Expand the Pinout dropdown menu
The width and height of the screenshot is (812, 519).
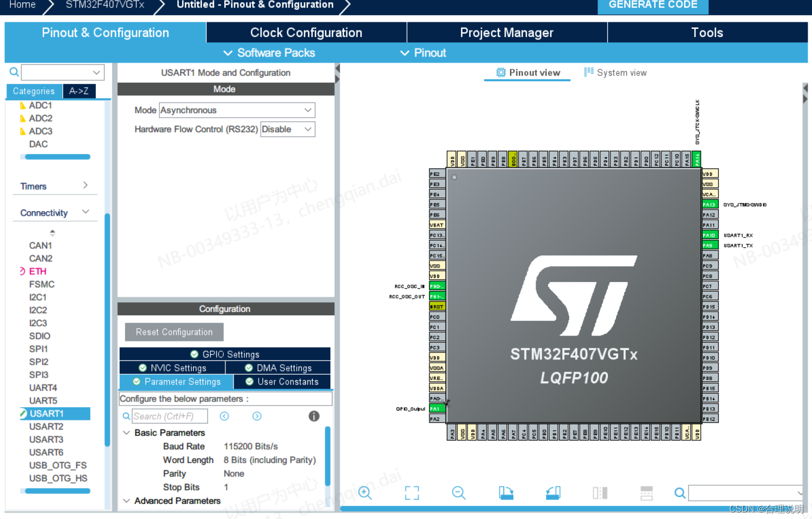(x=423, y=53)
